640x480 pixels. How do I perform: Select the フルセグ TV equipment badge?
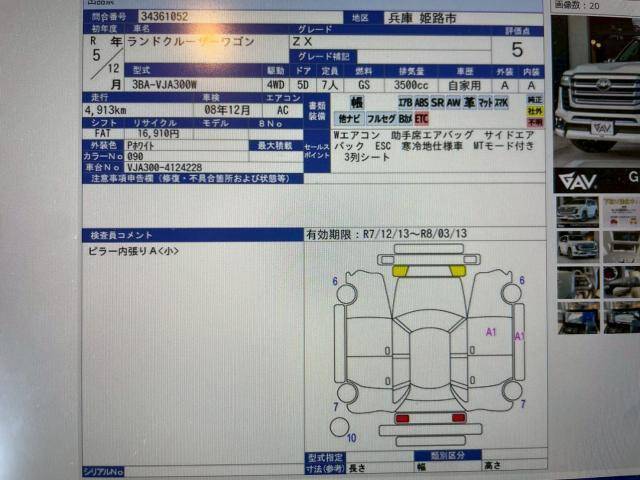382,119
